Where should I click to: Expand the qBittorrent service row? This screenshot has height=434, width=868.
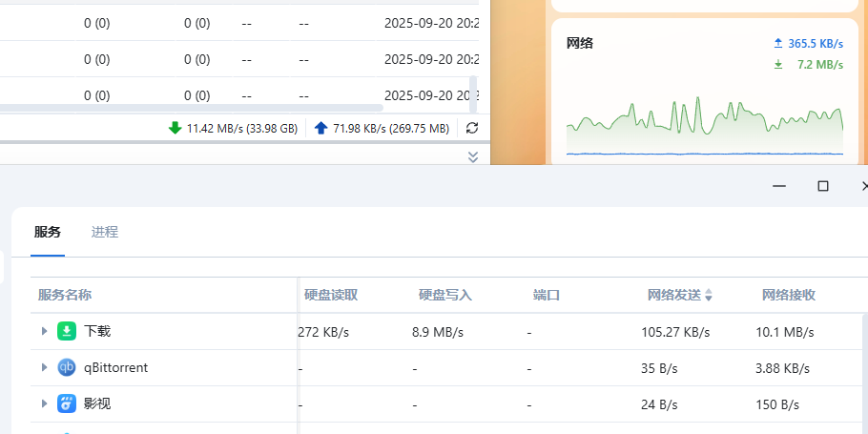point(45,367)
